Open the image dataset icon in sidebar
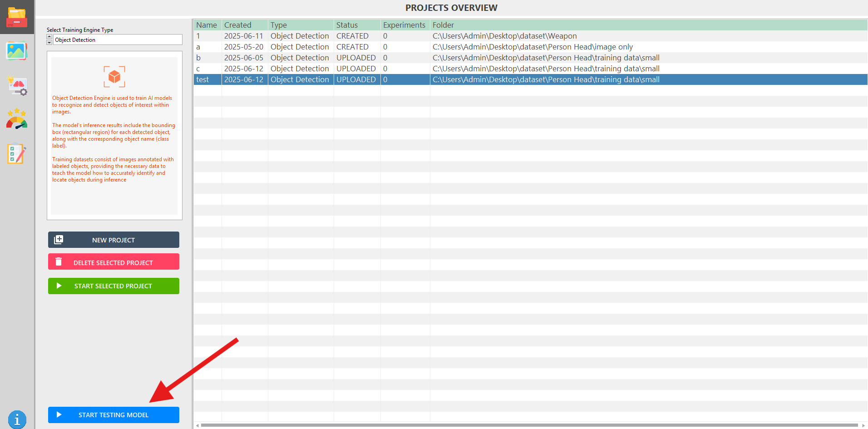Viewport: 868px width, 429px height. [17, 51]
